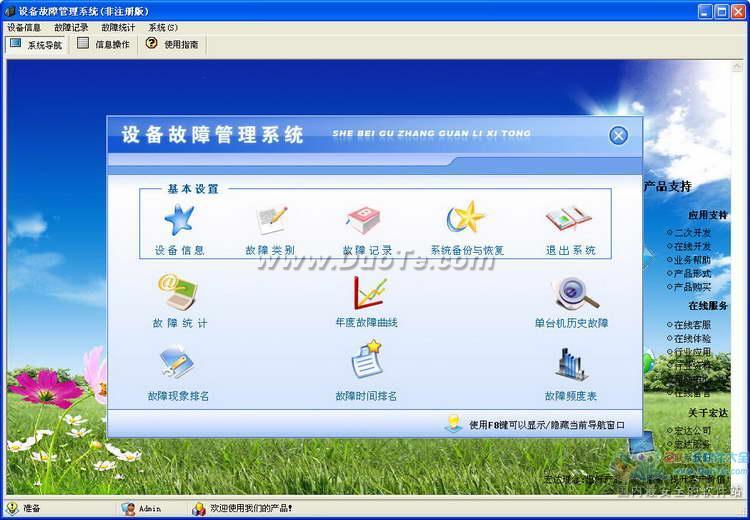
Task: Open the 故障记录 book icon
Action: click(367, 219)
